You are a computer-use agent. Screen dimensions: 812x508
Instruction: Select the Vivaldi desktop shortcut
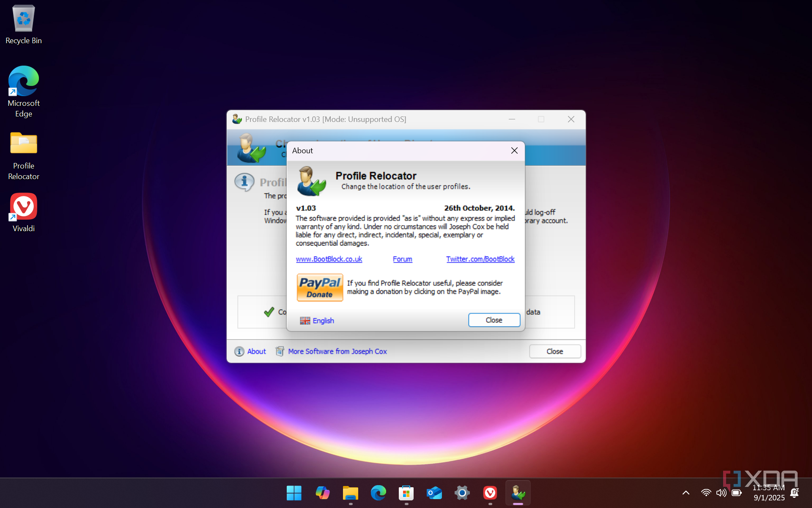tap(24, 213)
